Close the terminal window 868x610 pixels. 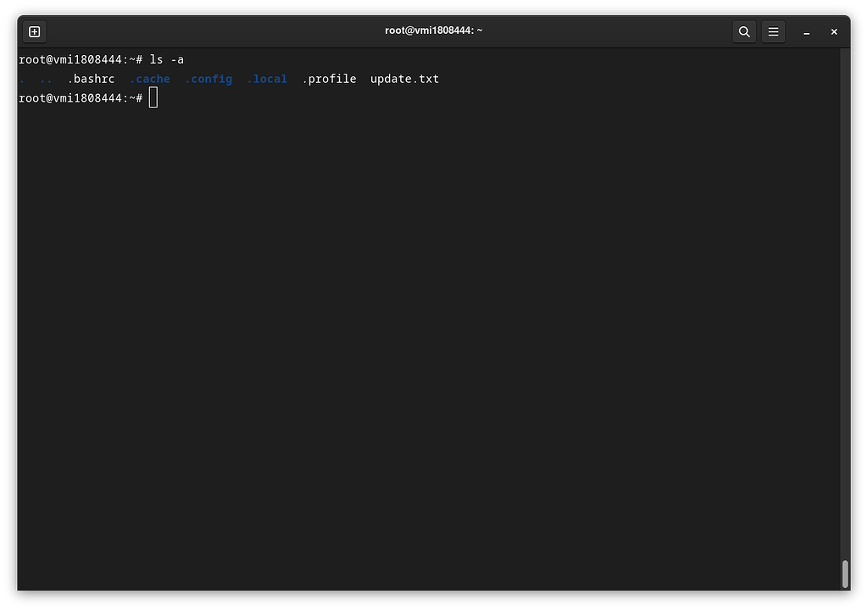(x=834, y=32)
